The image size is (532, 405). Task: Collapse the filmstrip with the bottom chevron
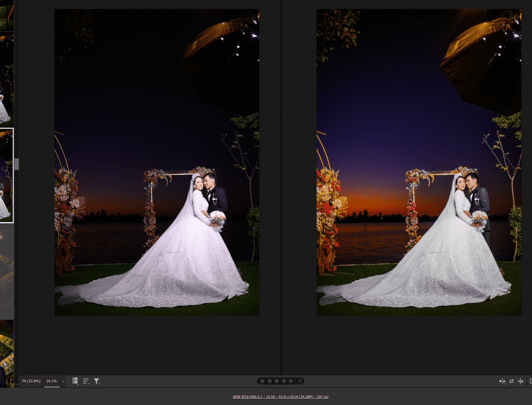(x=16, y=384)
